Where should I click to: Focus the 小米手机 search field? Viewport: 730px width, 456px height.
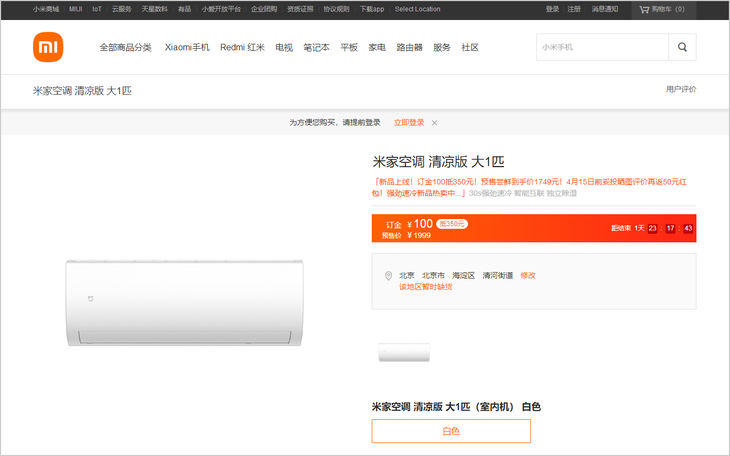click(602, 47)
